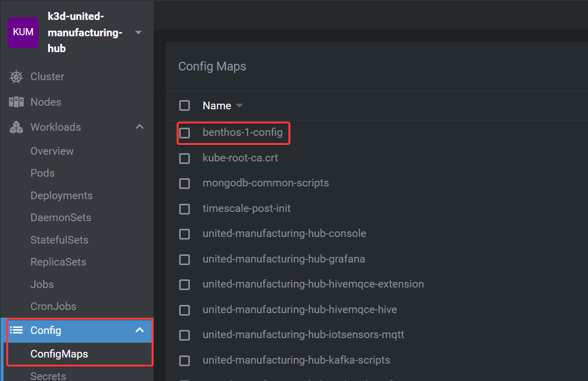
Task: Open mongodb-common-scripts config map
Action: (265, 183)
